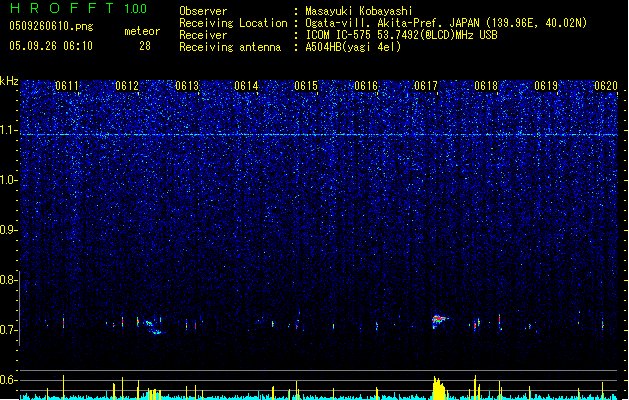Click the 1.0.0 version number

click(135, 8)
